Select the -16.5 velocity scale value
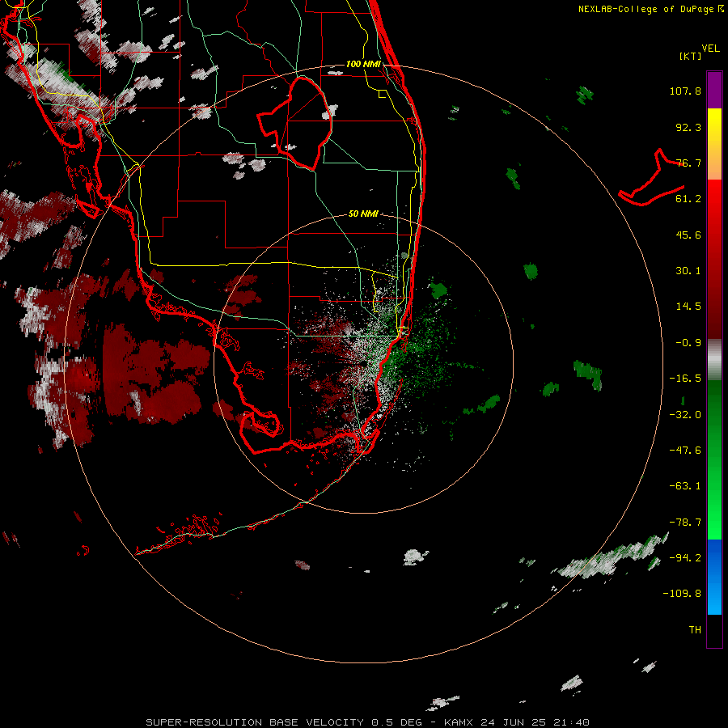Screen dimensions: 728x728 [x=685, y=379]
